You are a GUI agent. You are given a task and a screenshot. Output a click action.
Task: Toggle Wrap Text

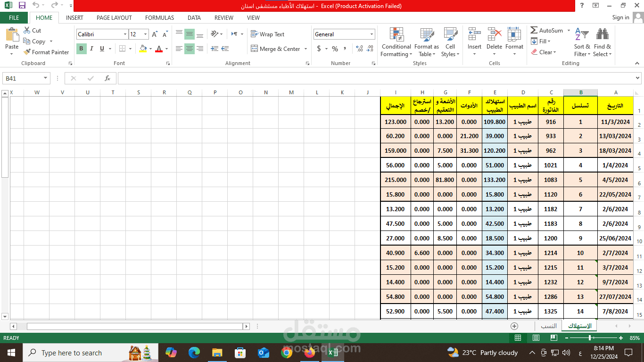pyautogui.click(x=267, y=34)
